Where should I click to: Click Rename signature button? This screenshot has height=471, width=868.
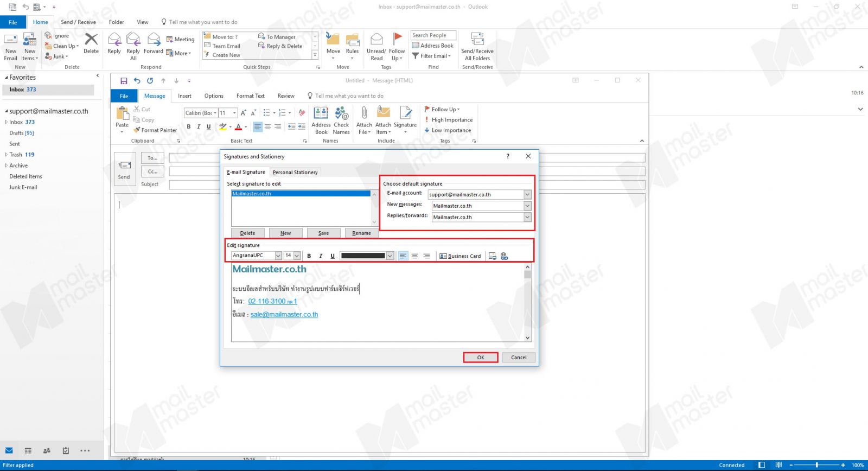tap(361, 233)
